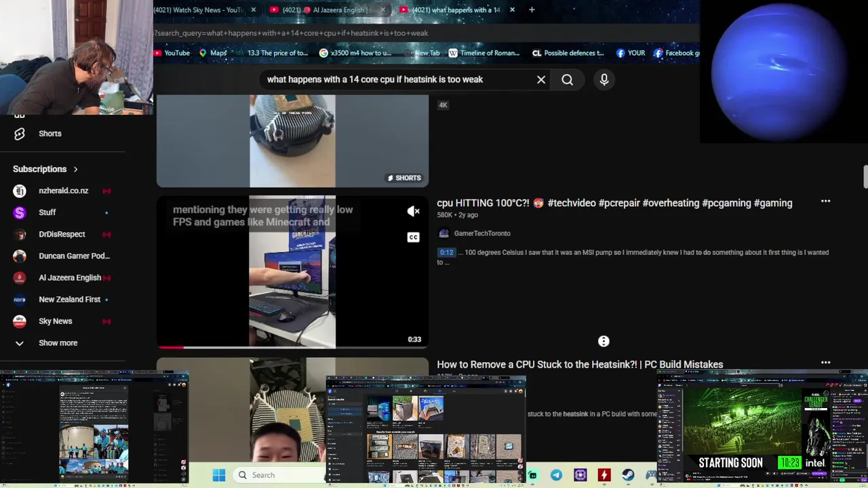Open 'x3500 m4 how to u...' bookmark

[x=355, y=53]
